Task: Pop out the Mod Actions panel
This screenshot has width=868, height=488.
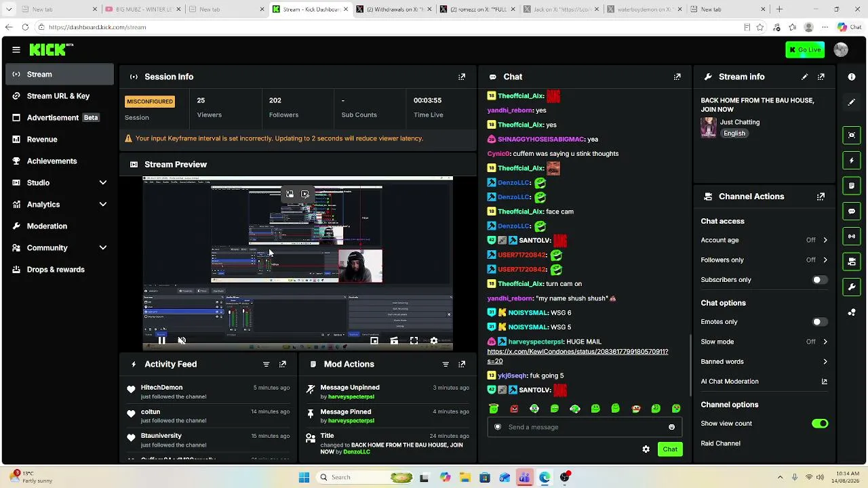Action: [462, 365]
